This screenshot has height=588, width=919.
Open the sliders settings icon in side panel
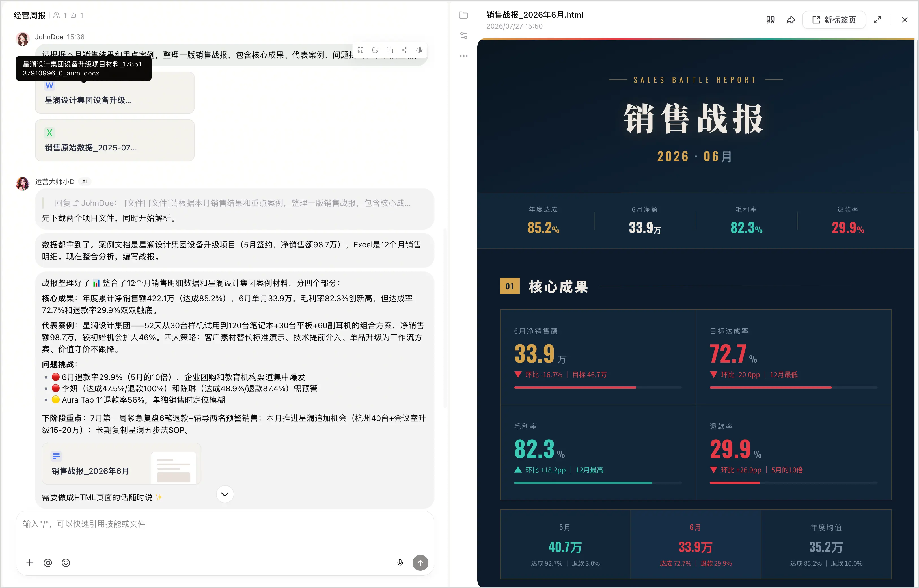[x=463, y=36]
